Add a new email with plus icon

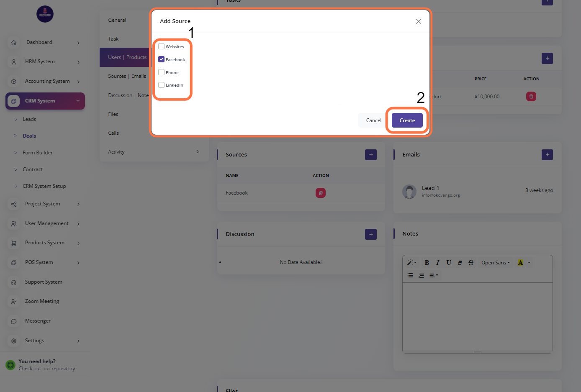(547, 155)
